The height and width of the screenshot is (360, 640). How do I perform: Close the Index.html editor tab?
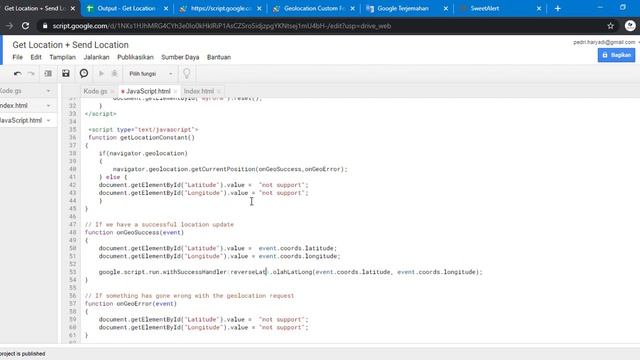pyautogui.click(x=219, y=91)
